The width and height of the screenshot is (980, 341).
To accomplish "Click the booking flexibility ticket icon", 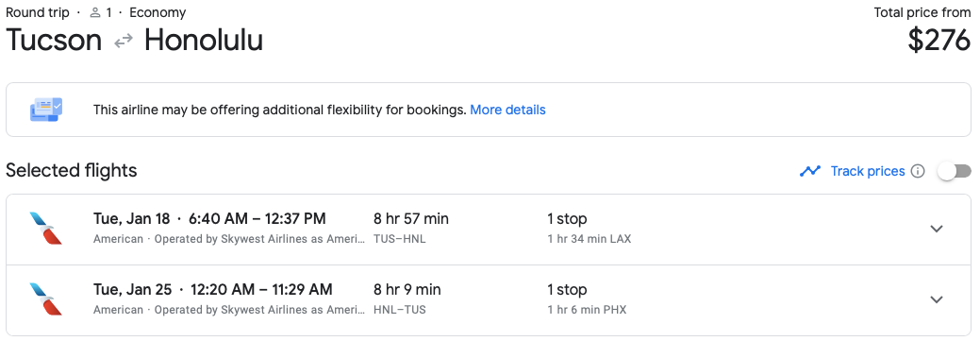I will tap(46, 110).
